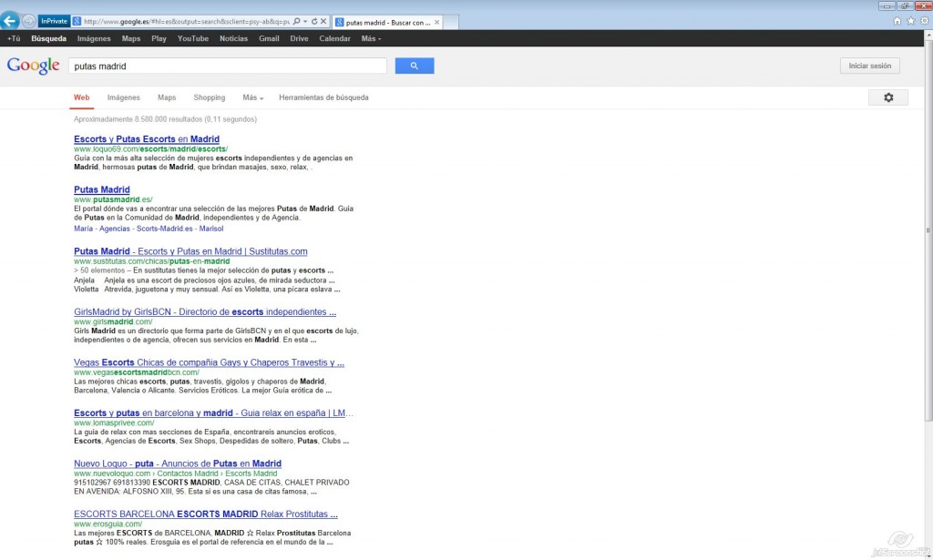933x560 pixels.
Task: Click the green URL 'www.girlsmadrid.com/'
Action: (x=113, y=321)
